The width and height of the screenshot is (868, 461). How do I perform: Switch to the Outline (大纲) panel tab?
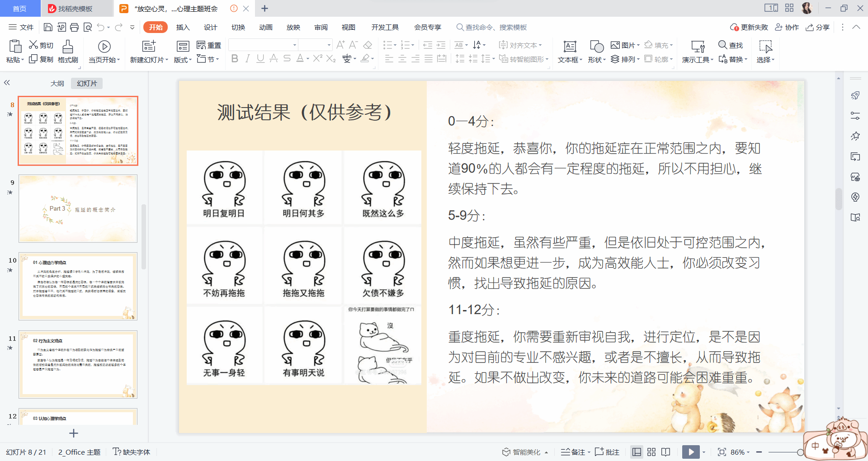(x=57, y=84)
